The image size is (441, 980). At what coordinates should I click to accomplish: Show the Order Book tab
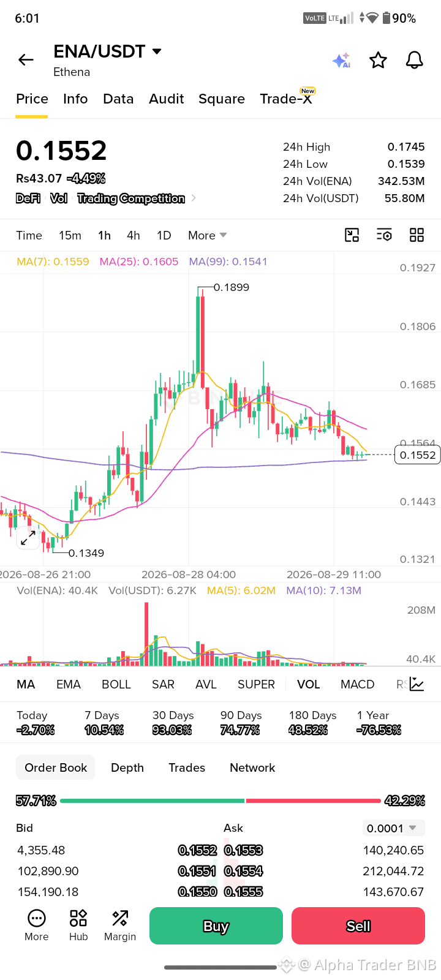[x=56, y=767]
